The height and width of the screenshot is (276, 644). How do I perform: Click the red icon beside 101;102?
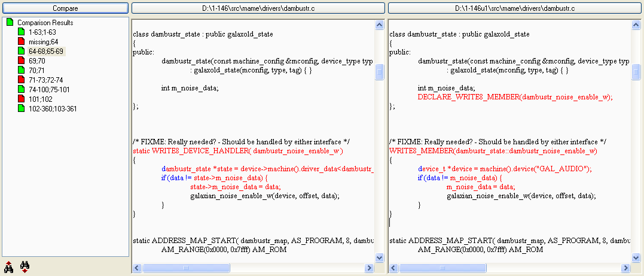(22, 99)
